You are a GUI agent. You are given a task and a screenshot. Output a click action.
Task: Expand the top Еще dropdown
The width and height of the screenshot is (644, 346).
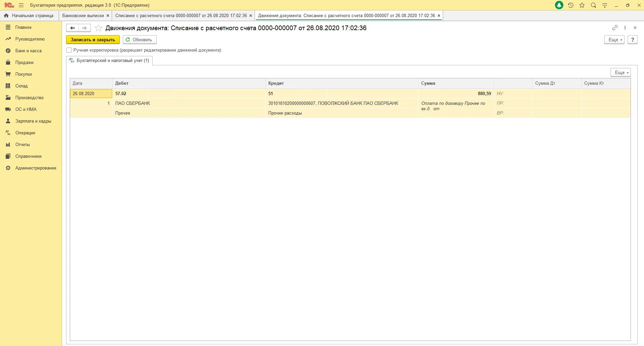pyautogui.click(x=614, y=40)
